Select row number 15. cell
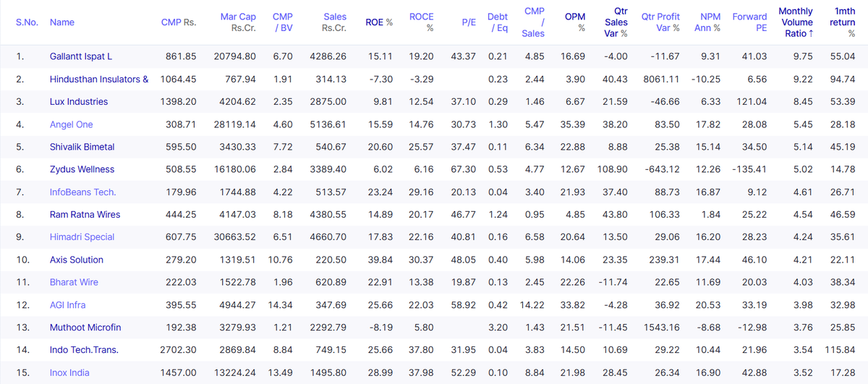The height and width of the screenshot is (384, 868). point(22,372)
